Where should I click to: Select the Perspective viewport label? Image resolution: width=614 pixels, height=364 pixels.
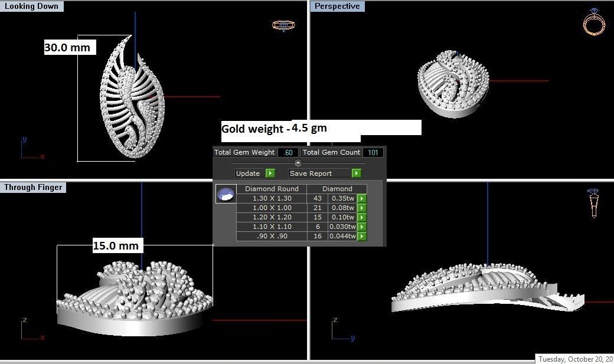pos(337,6)
